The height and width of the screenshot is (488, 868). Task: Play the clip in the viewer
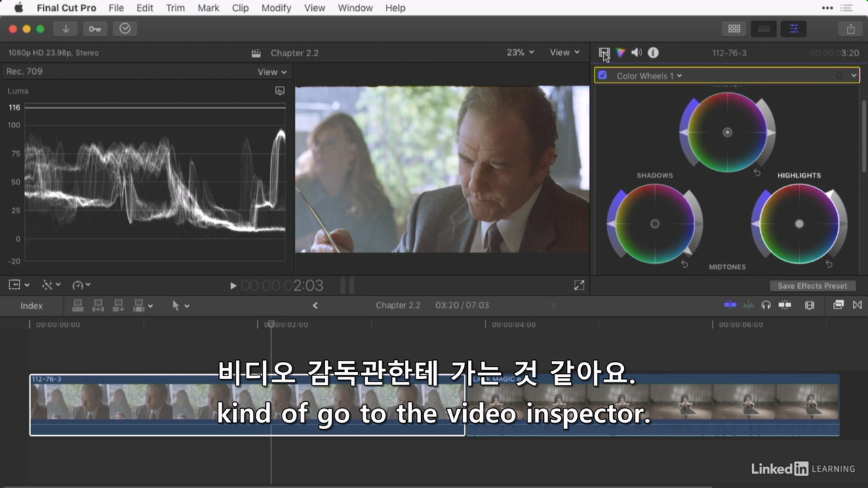coord(233,286)
